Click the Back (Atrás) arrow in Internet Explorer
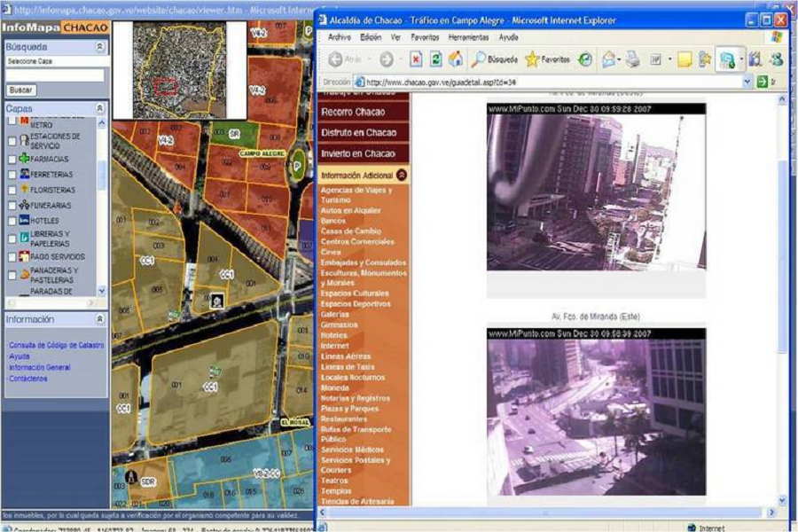 tap(335, 59)
